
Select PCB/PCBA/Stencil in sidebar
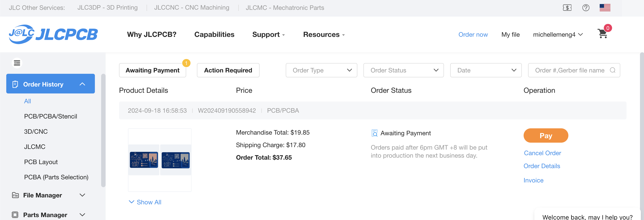(x=51, y=116)
